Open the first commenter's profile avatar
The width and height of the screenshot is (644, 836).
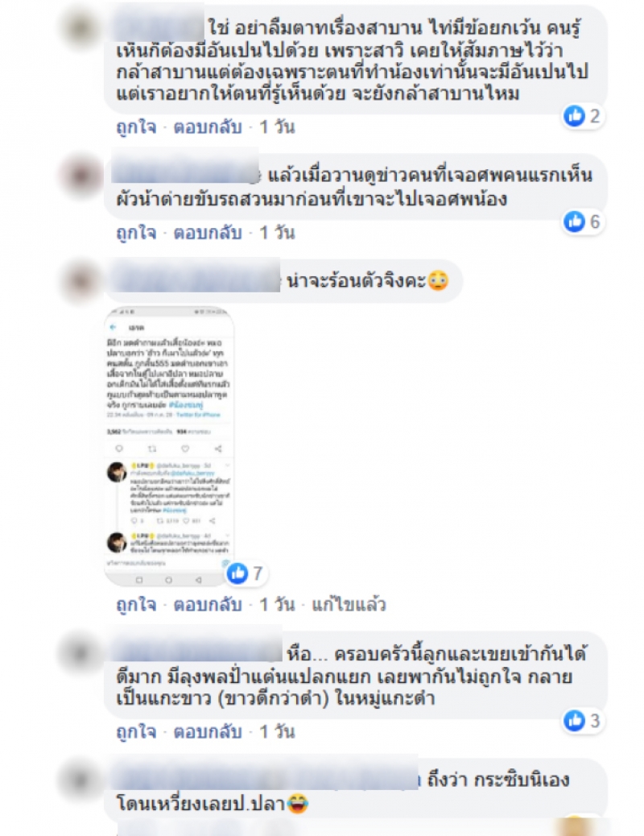tap(80, 27)
